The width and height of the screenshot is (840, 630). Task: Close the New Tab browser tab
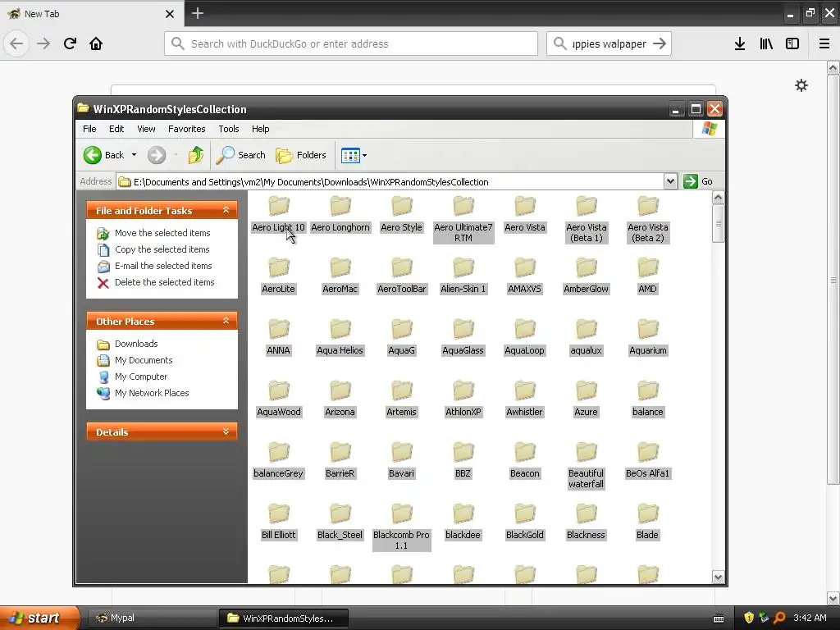pyautogui.click(x=169, y=14)
